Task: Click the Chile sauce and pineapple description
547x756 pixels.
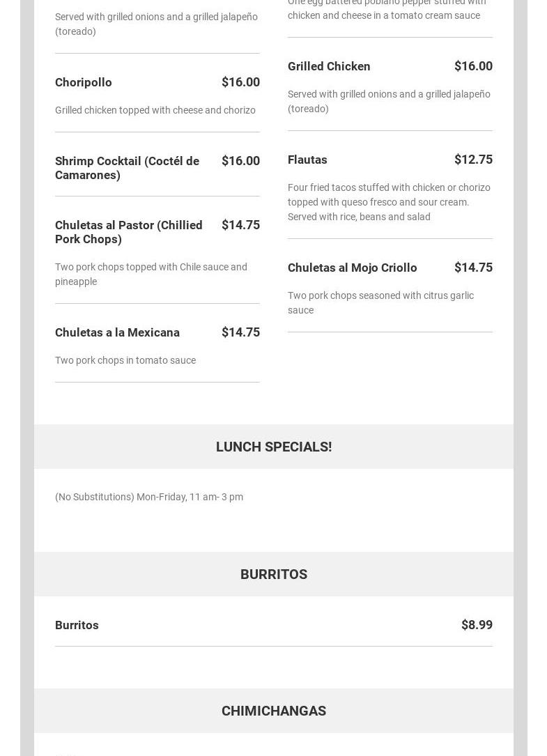Action: 151,274
